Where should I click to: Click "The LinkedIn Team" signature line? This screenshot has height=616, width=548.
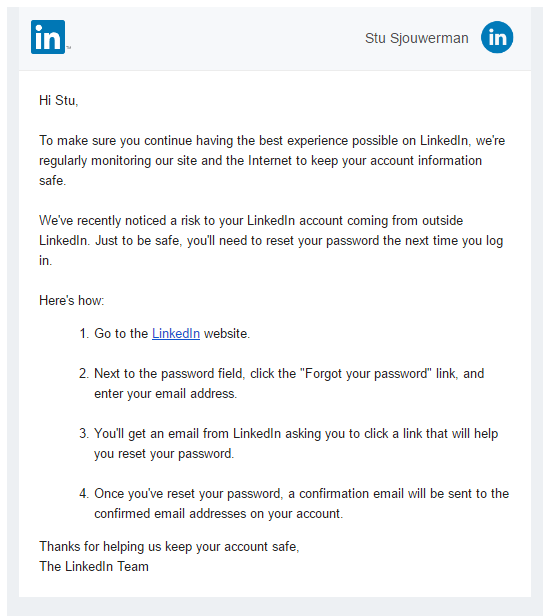point(94,567)
